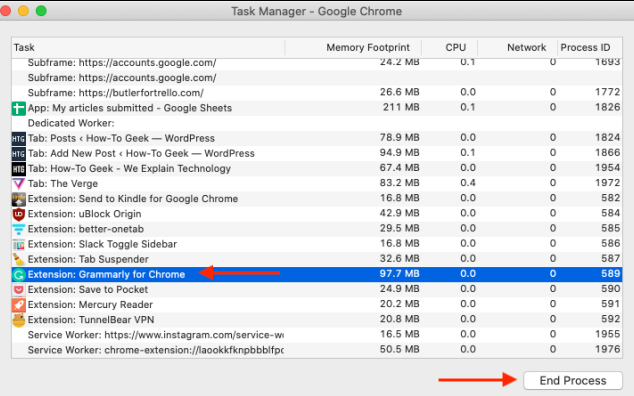Screen dimensions: 634x396
Task: Click the End Process button
Action: [x=573, y=381]
